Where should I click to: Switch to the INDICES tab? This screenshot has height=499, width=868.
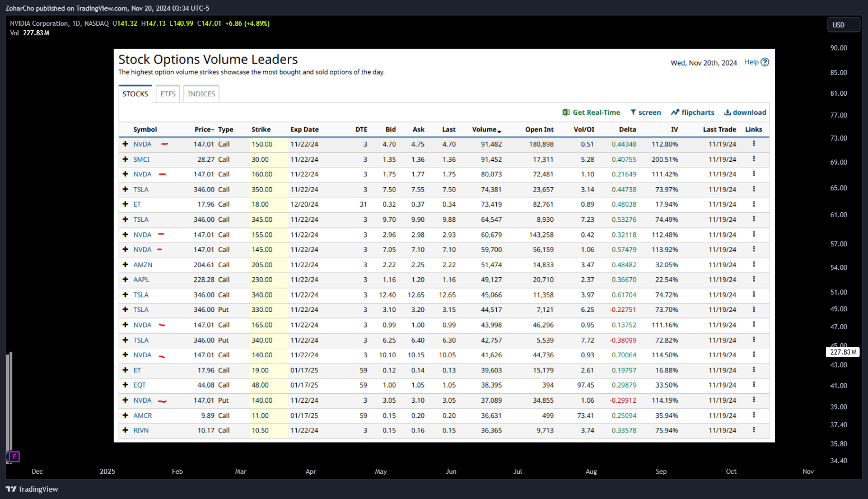202,94
